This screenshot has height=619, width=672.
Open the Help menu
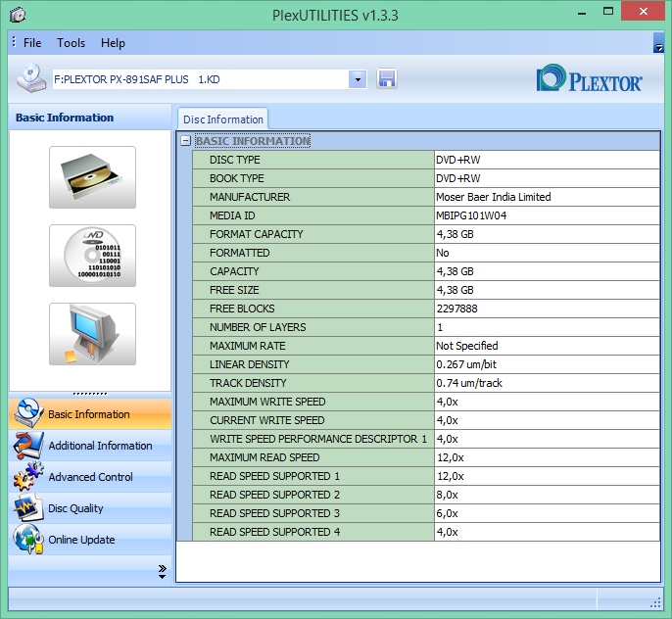point(113,43)
